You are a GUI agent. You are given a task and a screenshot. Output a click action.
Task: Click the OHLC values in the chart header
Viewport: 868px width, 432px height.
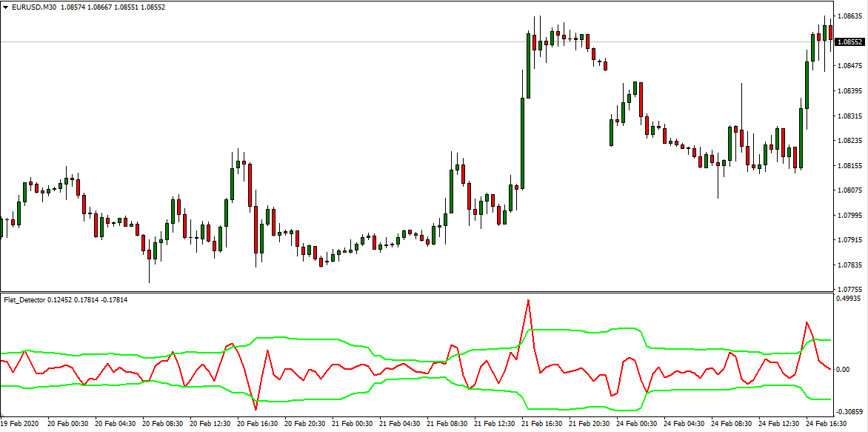tap(124, 7)
